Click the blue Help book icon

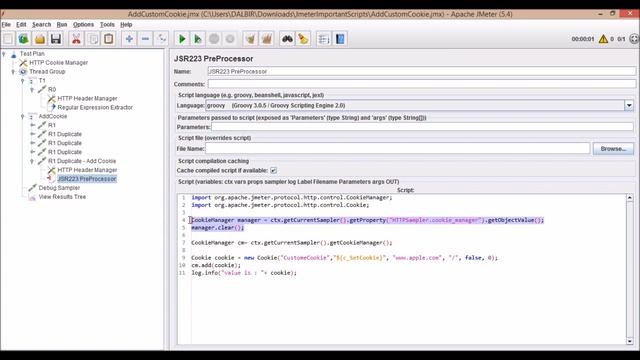coord(340,39)
